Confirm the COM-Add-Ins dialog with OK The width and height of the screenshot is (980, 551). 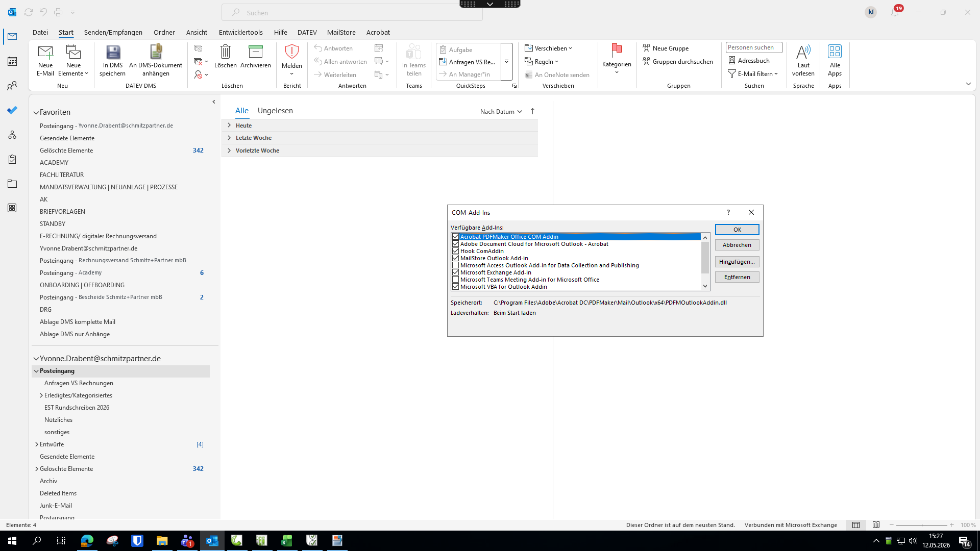pyautogui.click(x=737, y=230)
